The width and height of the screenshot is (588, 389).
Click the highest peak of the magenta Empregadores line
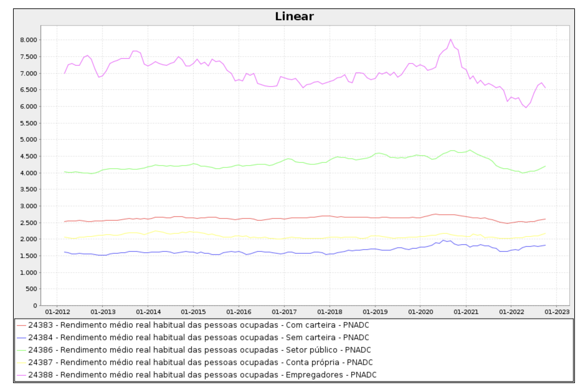[450, 40]
